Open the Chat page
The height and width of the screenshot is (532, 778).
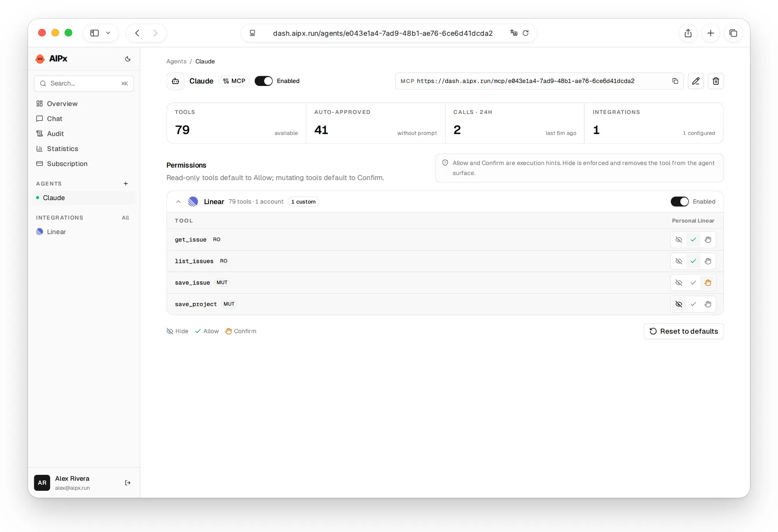[84, 119]
